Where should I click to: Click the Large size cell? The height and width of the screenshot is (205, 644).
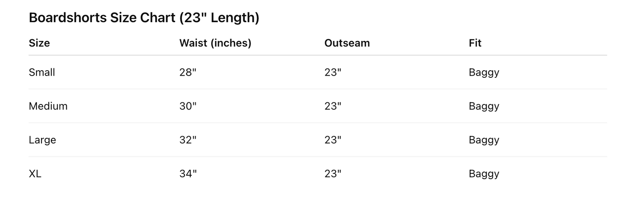(42, 140)
